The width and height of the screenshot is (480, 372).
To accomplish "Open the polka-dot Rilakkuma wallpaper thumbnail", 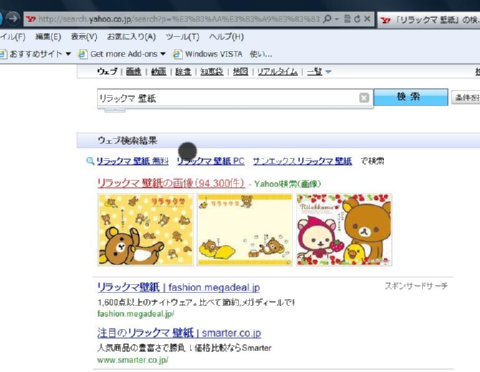I will click(x=146, y=230).
